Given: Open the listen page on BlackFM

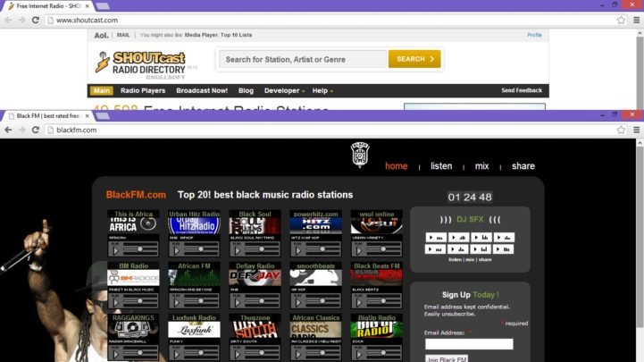Looking at the screenshot, I should click(441, 166).
